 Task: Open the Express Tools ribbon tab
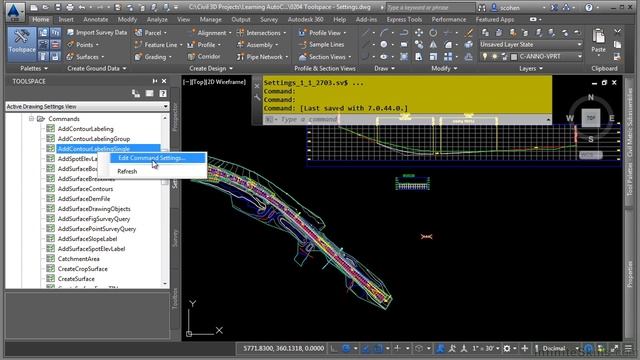coord(404,20)
